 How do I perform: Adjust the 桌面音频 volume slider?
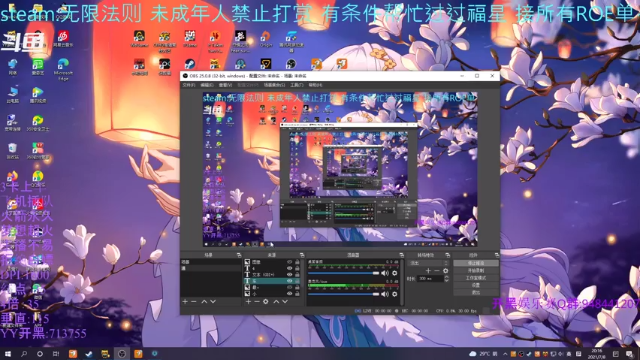coord(344,273)
